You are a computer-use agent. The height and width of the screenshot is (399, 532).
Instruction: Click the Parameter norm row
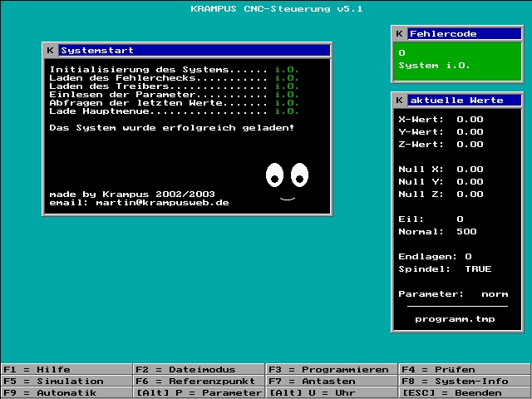453,294
